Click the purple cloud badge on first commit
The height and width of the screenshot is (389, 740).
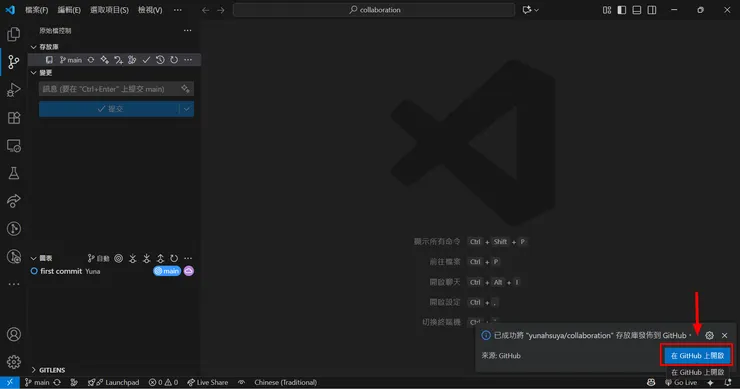[189, 271]
